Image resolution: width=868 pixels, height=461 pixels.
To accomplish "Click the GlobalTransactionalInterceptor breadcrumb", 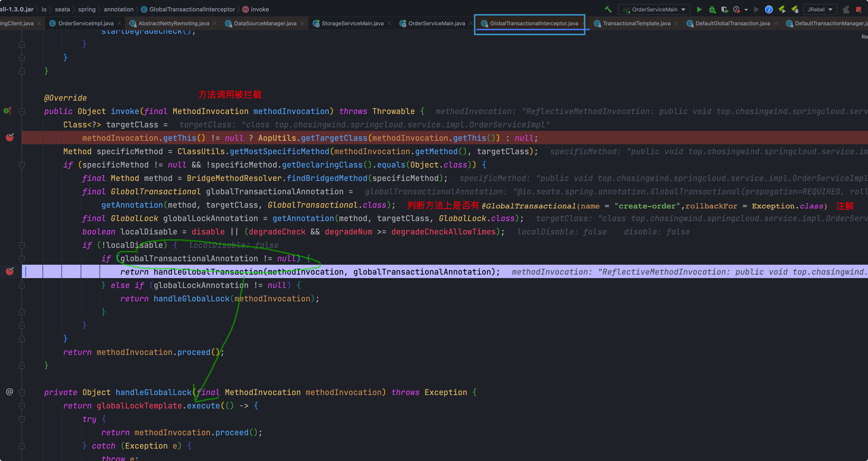I will click(192, 9).
